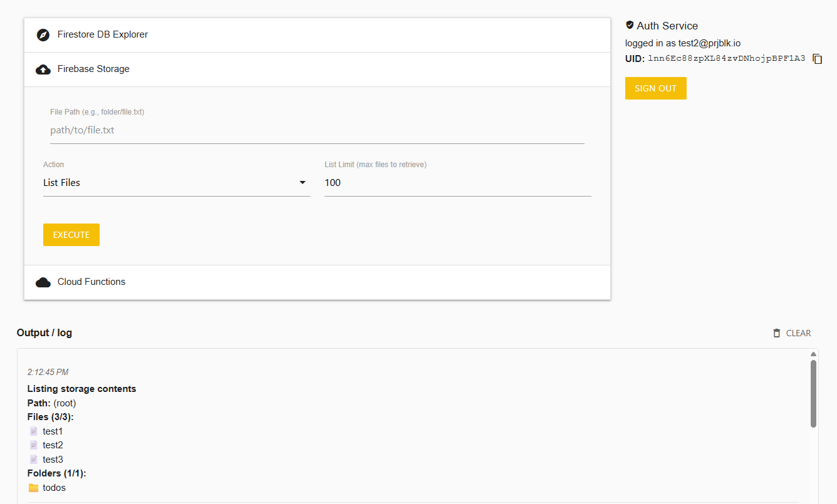This screenshot has width=837, height=504.
Task: Click the Cloud Functions cloud icon
Action: [43, 282]
